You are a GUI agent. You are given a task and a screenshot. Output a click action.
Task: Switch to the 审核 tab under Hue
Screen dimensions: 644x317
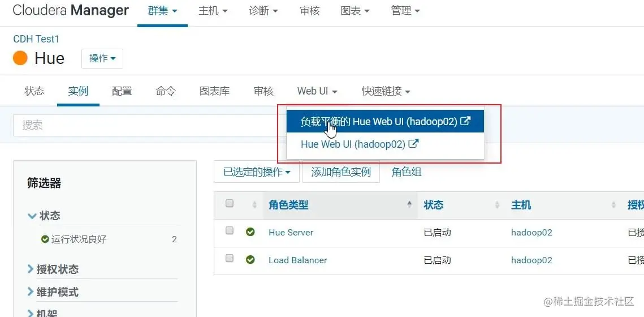(x=263, y=91)
